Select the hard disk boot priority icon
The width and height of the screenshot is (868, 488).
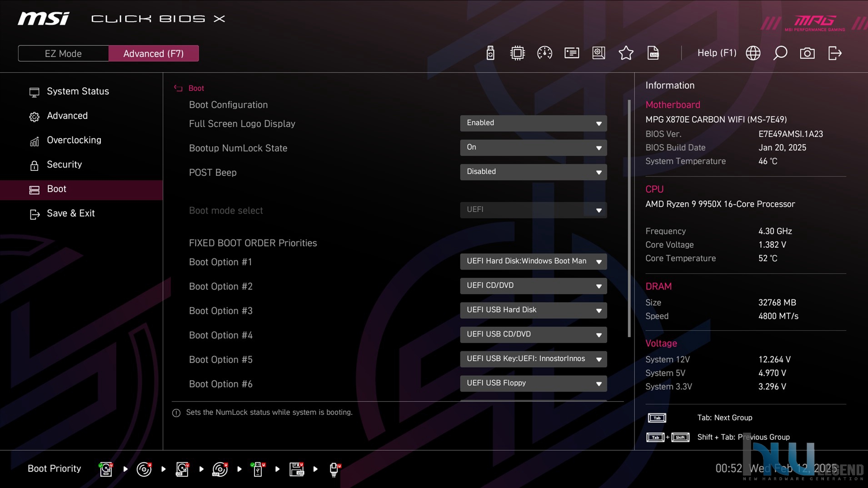[106, 469]
